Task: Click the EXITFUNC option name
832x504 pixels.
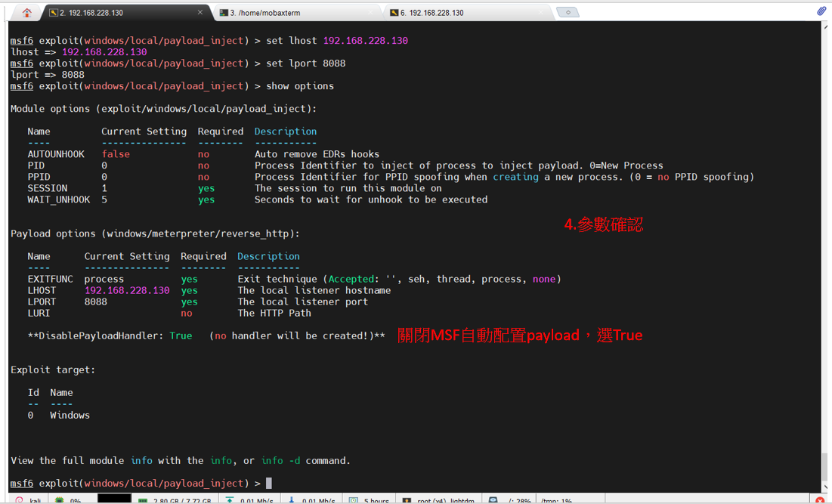Action: coord(51,279)
